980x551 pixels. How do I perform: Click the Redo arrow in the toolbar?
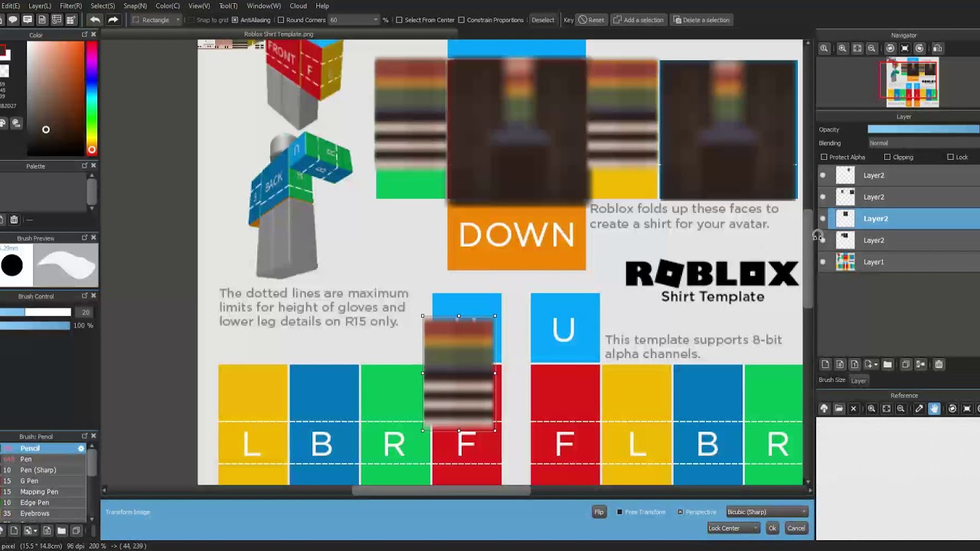[x=113, y=20]
